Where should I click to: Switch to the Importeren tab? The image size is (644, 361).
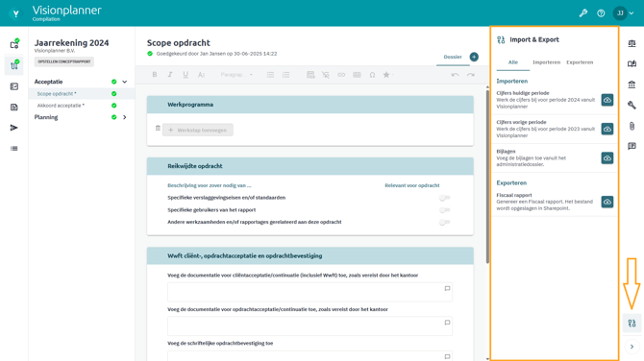coord(546,62)
